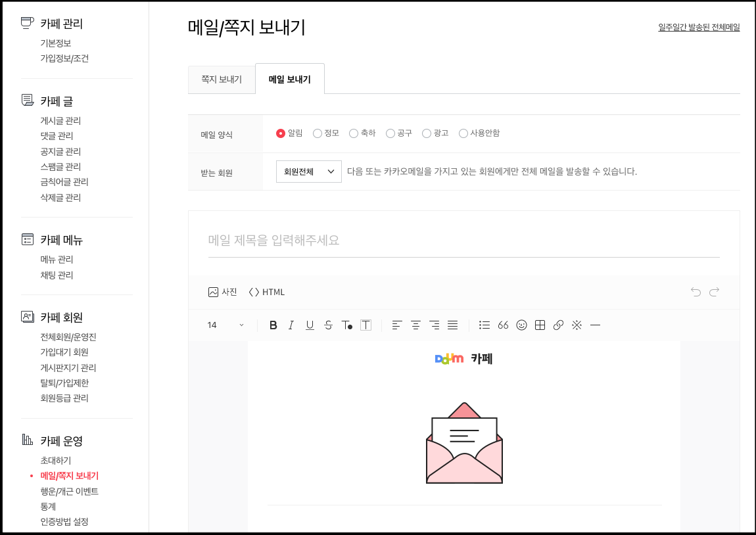Open the font size 14 dropdown
Viewport: 756px width, 535px height.
click(225, 325)
